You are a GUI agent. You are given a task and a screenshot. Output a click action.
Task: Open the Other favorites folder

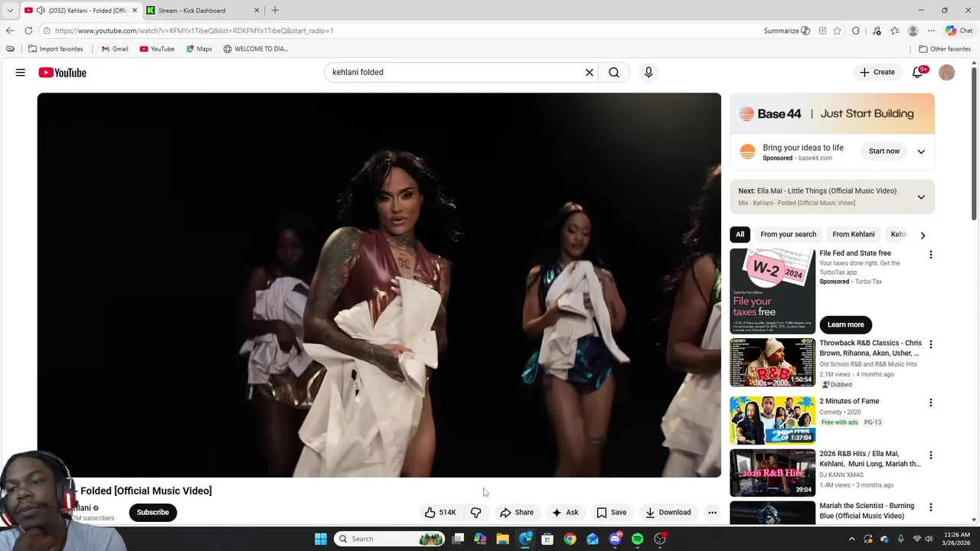pyautogui.click(x=945, y=49)
